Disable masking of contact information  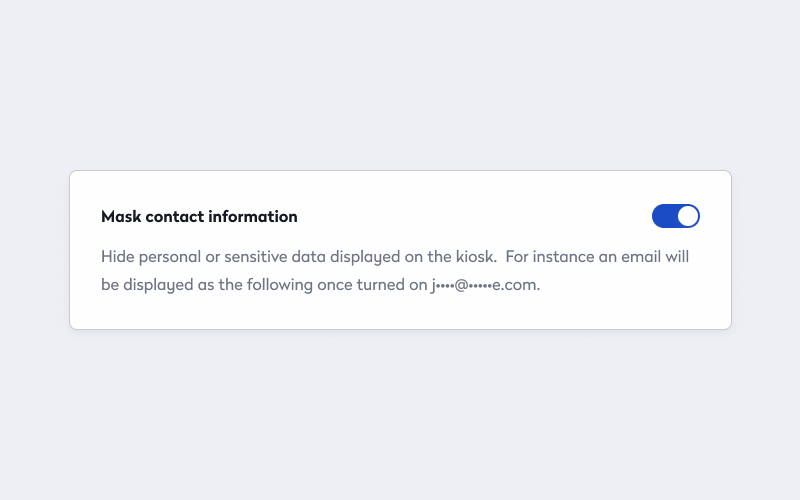pos(675,216)
